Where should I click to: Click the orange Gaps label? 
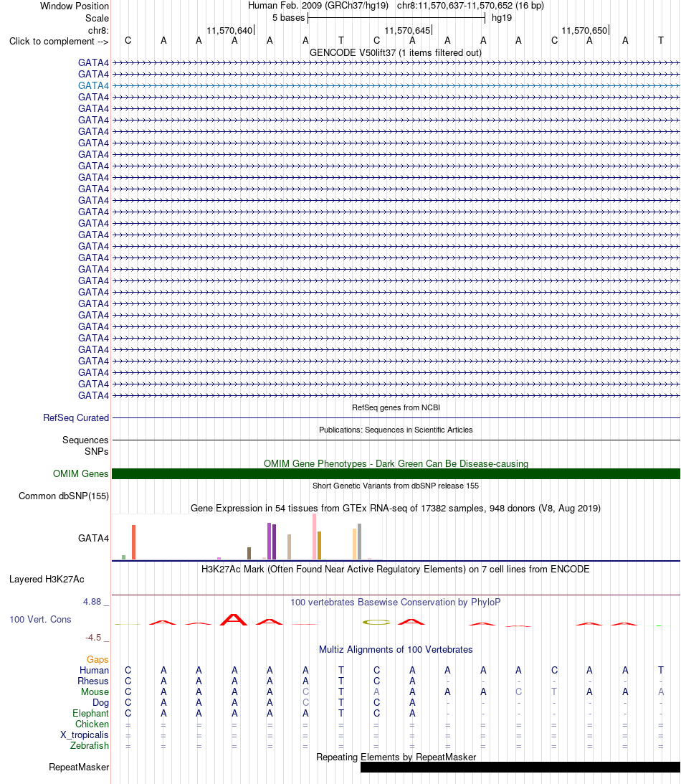point(97,659)
